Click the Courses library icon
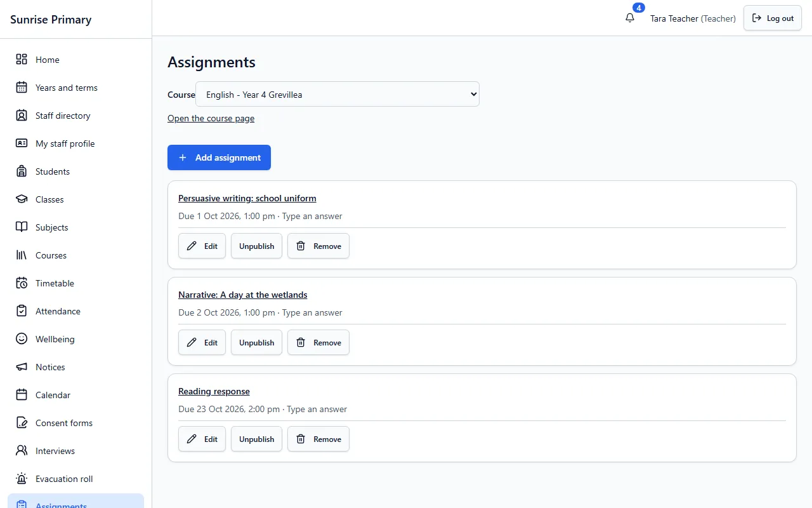812x508 pixels. 22,255
